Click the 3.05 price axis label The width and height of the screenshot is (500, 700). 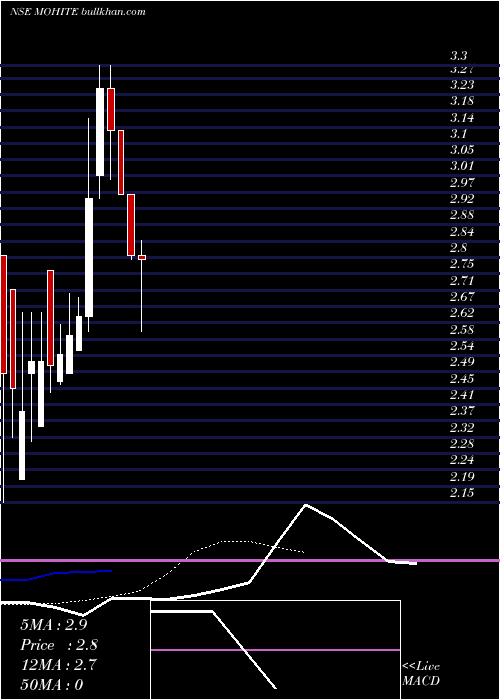click(x=462, y=150)
